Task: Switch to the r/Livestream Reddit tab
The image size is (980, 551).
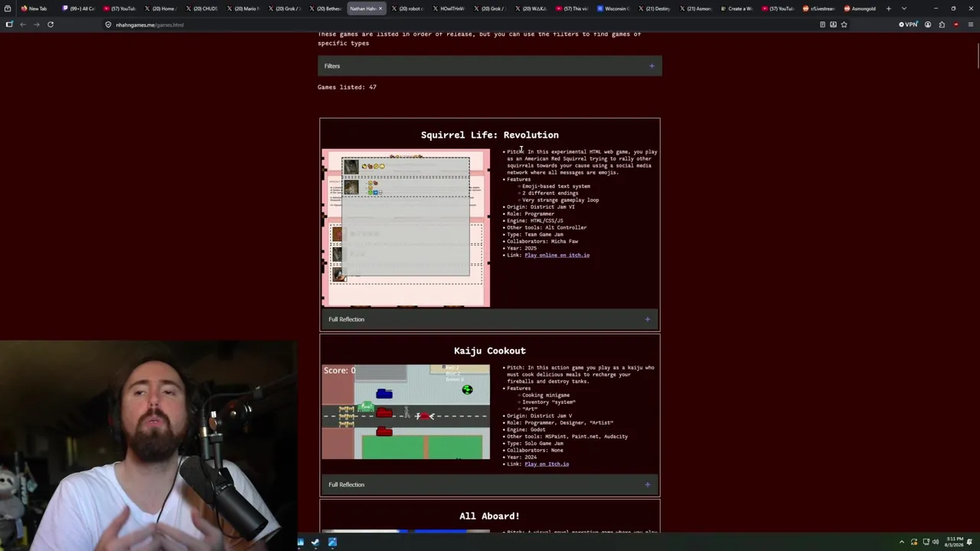Action: pyautogui.click(x=818, y=8)
